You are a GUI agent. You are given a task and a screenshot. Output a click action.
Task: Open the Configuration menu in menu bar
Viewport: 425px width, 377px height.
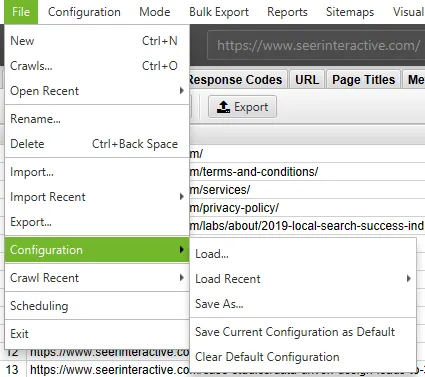click(x=84, y=12)
